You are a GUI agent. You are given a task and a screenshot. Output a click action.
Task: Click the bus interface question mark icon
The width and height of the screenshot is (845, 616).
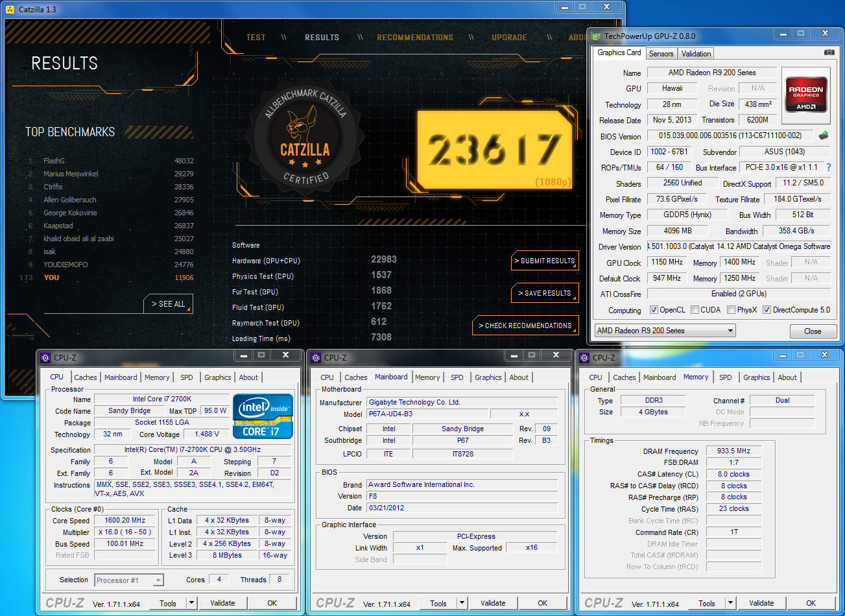click(828, 167)
